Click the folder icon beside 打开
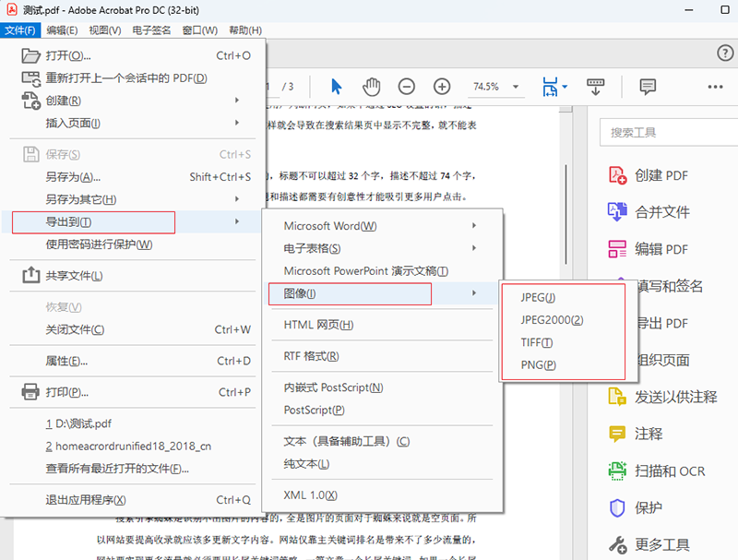738x560 pixels. (31, 55)
